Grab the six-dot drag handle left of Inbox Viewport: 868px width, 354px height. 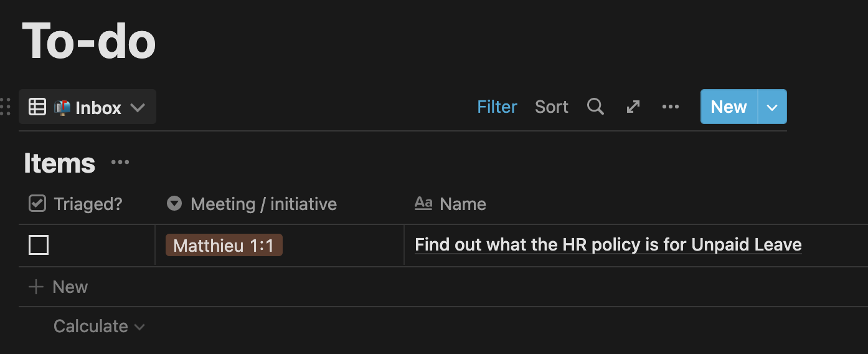(x=6, y=107)
